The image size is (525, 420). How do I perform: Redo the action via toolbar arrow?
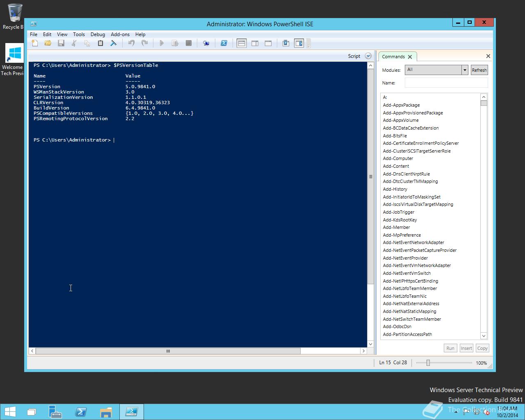pyautogui.click(x=144, y=43)
